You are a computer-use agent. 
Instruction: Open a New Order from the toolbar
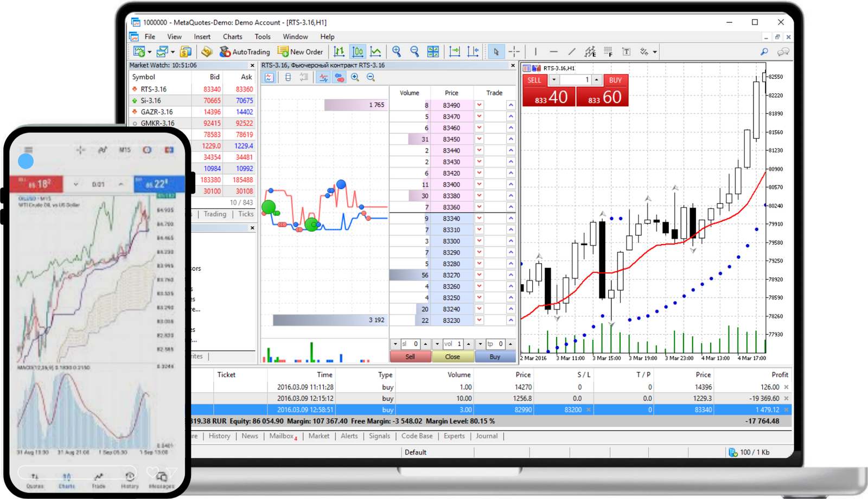[301, 52]
